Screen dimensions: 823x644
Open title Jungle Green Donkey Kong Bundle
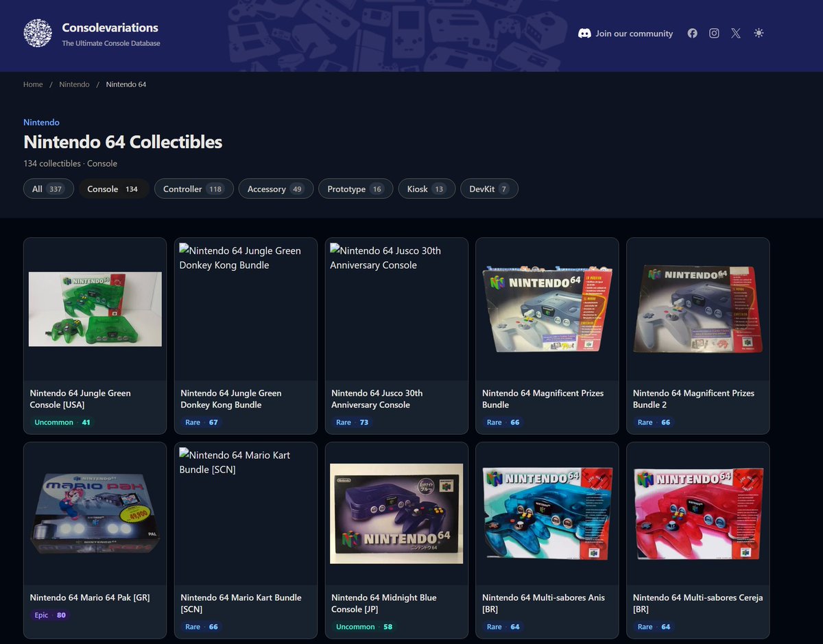pos(231,399)
